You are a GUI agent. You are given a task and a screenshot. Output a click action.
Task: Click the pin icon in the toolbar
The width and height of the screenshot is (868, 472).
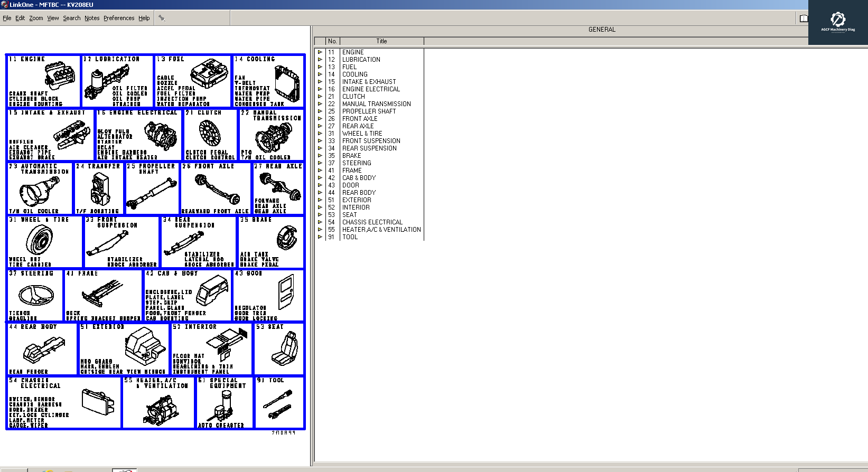coord(162,18)
